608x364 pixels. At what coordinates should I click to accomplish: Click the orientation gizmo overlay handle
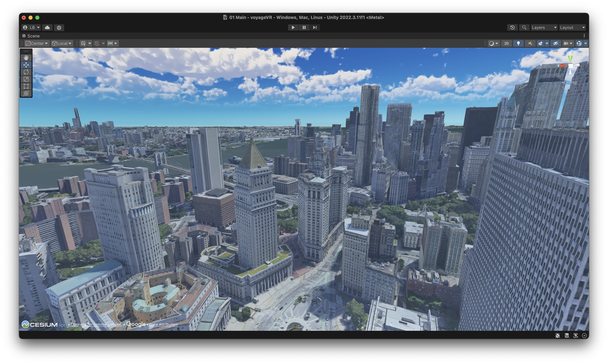pyautogui.click(x=555, y=51)
